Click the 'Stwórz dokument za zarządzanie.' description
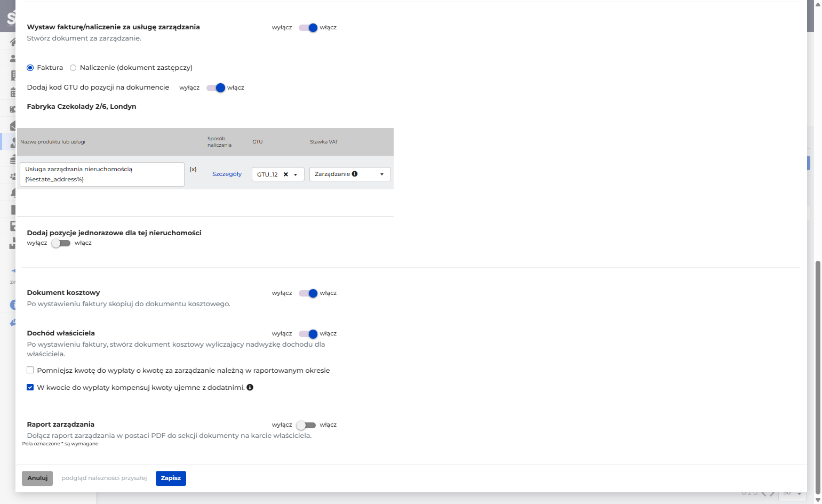 (84, 38)
